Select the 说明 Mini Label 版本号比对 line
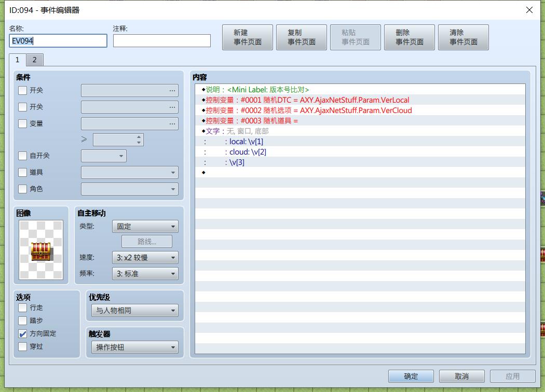Viewport: 545px width, 392px height. (360, 90)
